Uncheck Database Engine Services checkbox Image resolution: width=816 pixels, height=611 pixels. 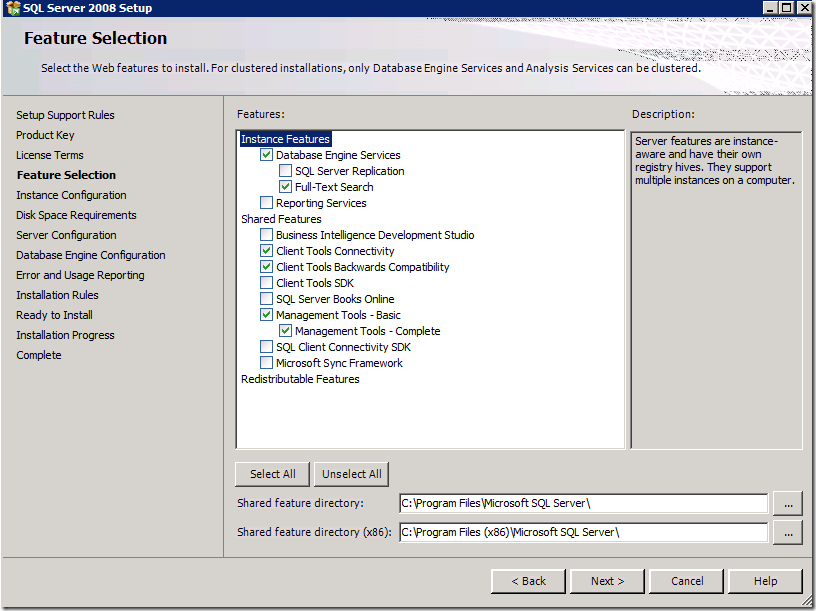(266, 155)
